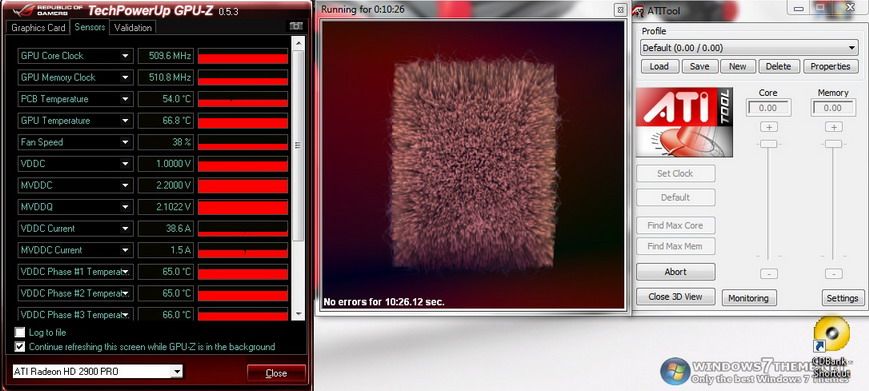Open the Monitoring window button
The image size is (869, 391).
[749, 298]
